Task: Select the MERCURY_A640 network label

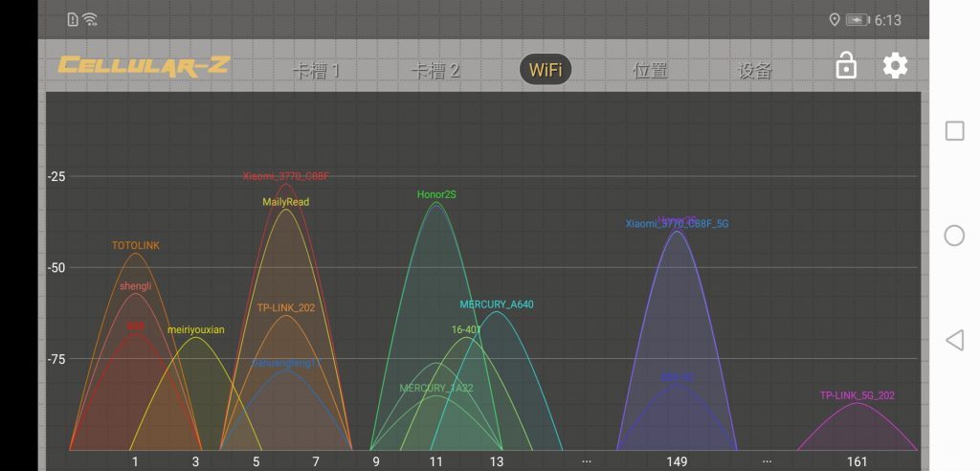Action: 497,304
